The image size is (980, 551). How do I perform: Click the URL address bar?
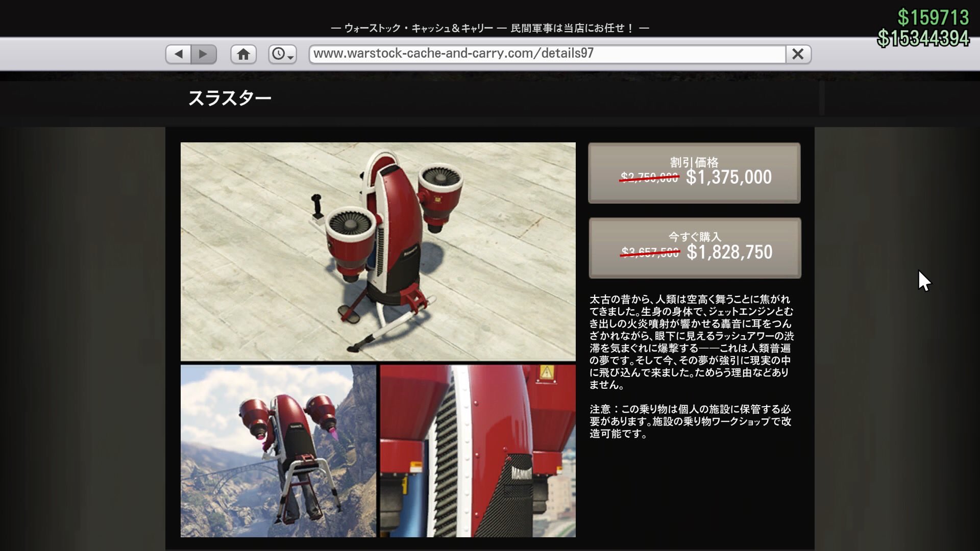pos(510,54)
